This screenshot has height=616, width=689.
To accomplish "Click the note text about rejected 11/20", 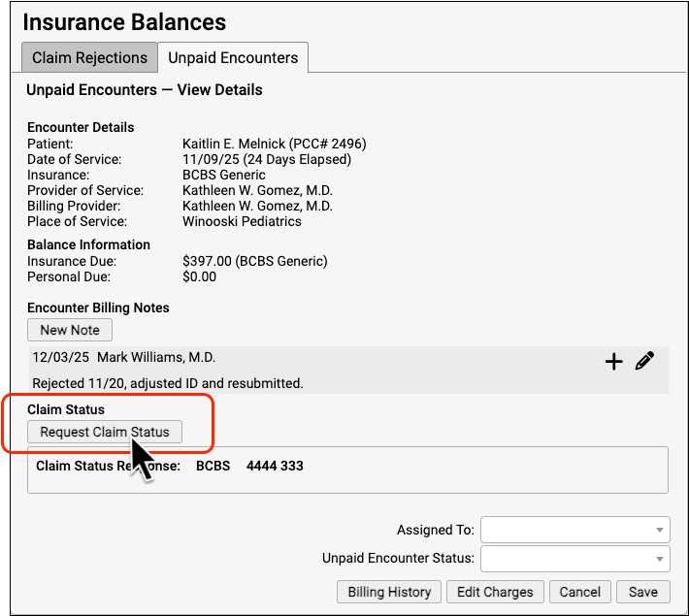I will pos(167,383).
